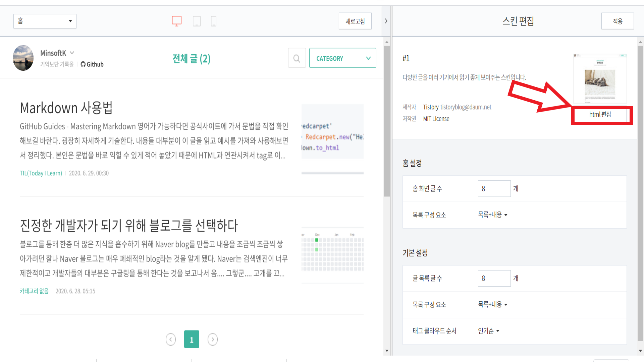644x362 pixels.
Task: Click the 홈 화면 글 수 input field
Action: pyautogui.click(x=494, y=189)
